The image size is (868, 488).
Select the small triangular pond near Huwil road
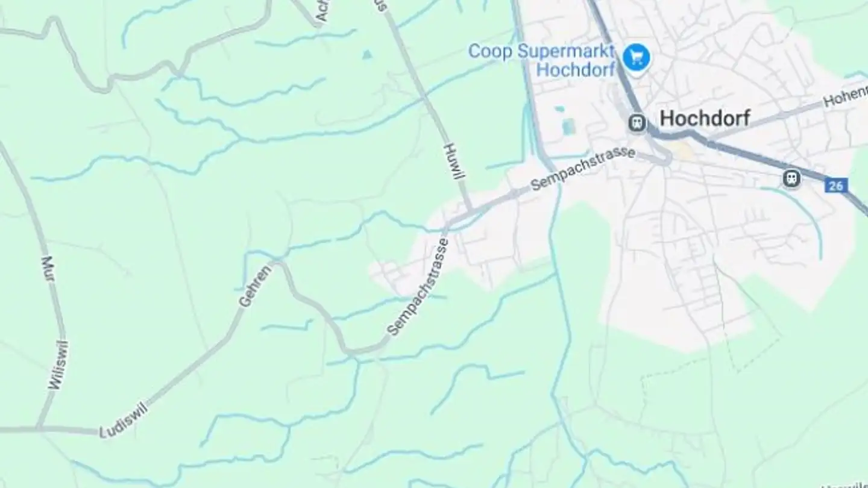click(367, 55)
